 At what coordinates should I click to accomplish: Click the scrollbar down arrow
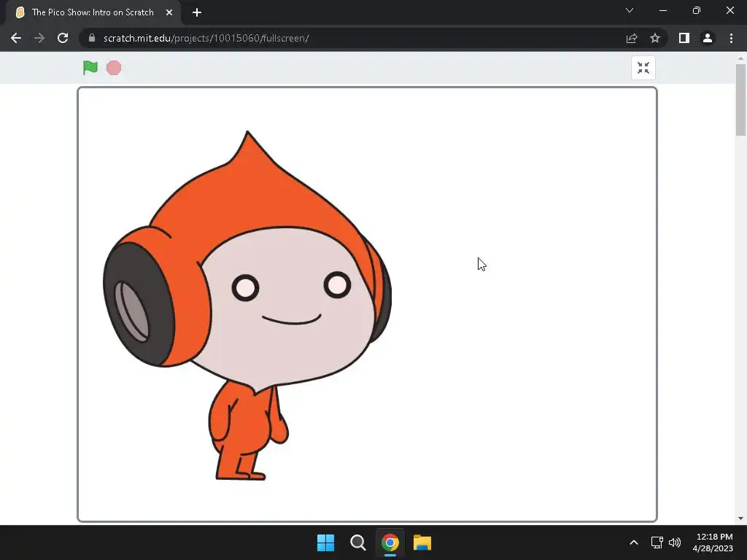click(x=741, y=518)
